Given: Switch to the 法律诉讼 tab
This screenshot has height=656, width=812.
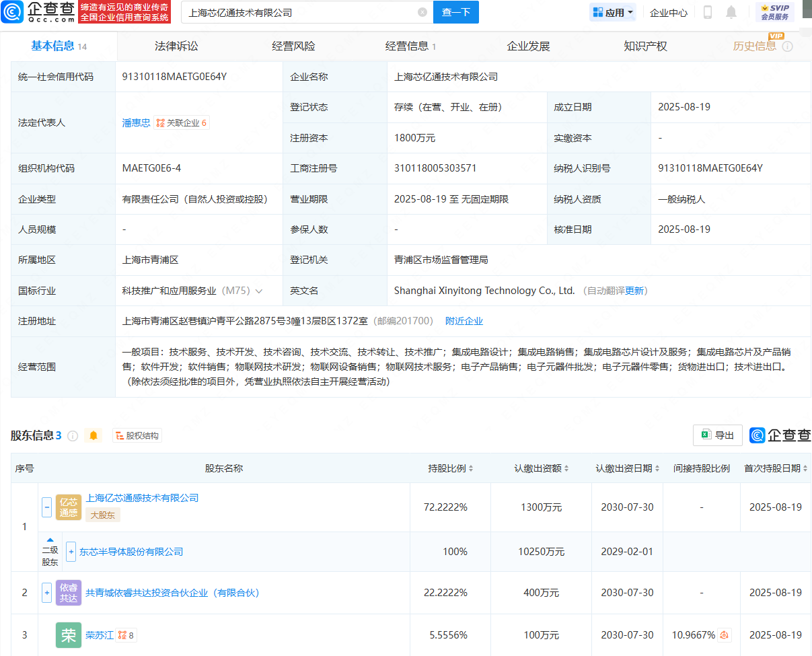Looking at the screenshot, I should click(176, 46).
